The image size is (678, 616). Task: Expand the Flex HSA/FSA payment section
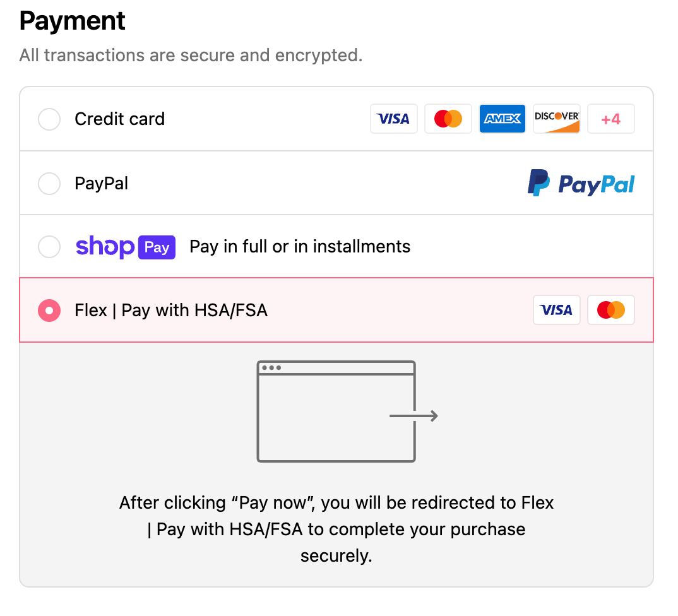(49, 311)
